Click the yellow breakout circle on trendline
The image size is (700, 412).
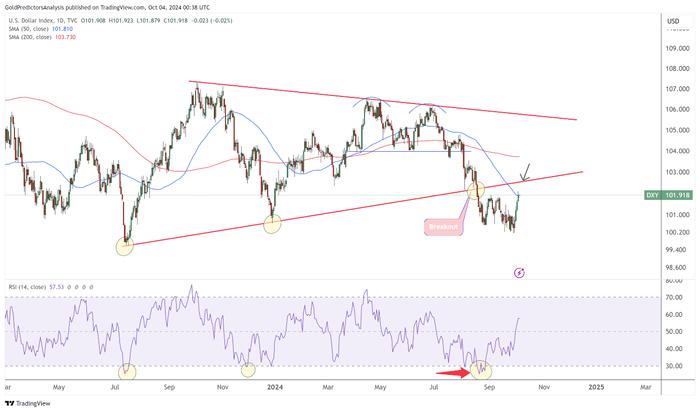[476, 190]
